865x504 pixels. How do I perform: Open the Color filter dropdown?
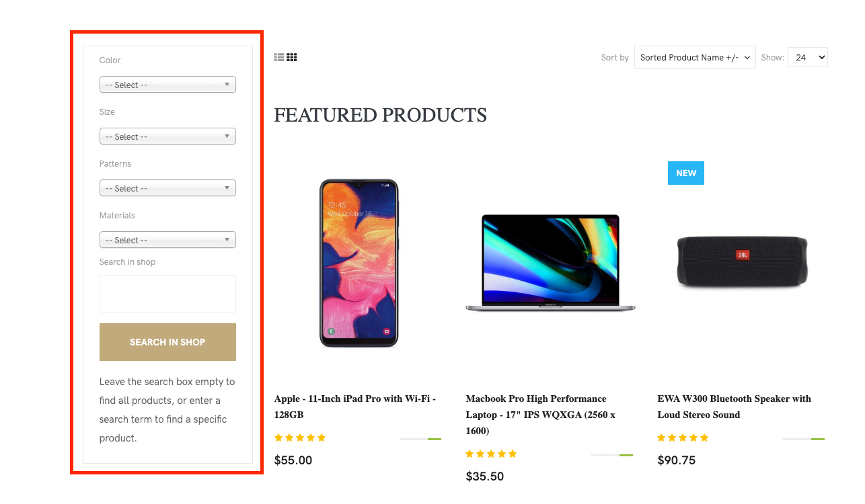click(167, 85)
